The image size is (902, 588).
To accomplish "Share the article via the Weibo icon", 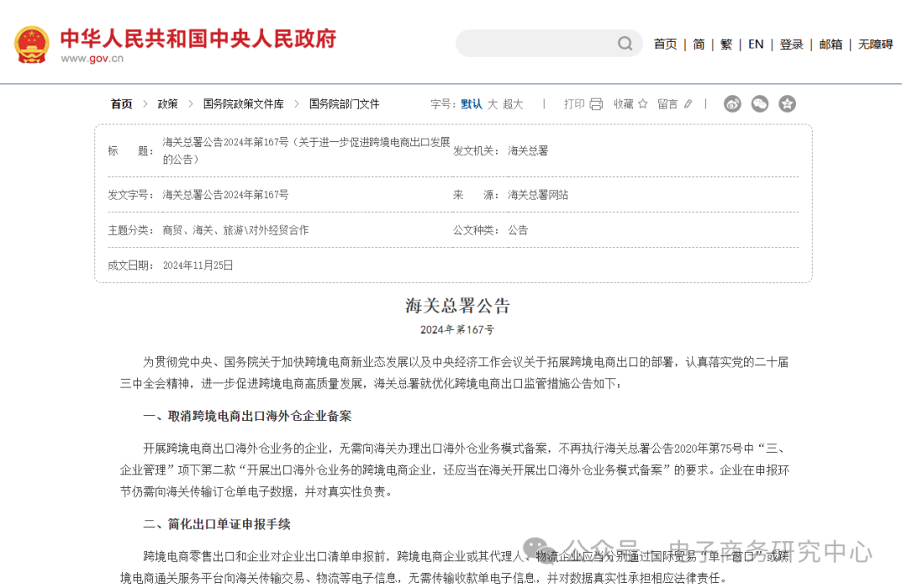I will pyautogui.click(x=732, y=104).
